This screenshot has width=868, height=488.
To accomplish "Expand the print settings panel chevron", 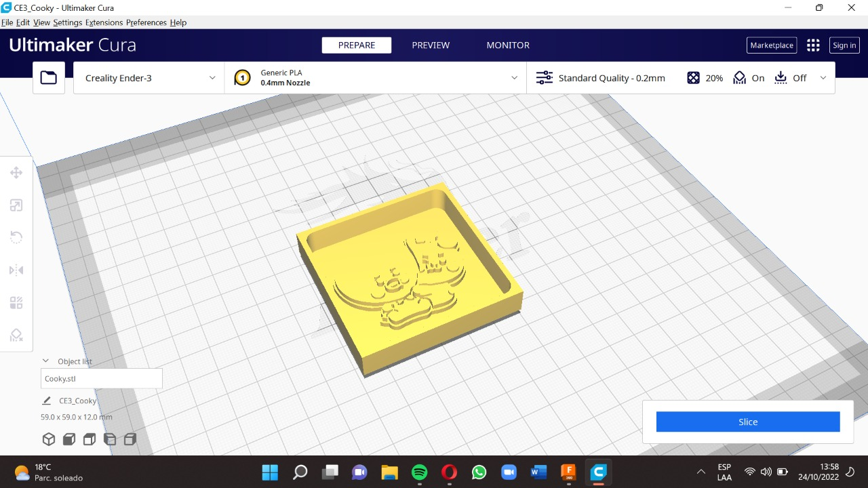I will (823, 78).
